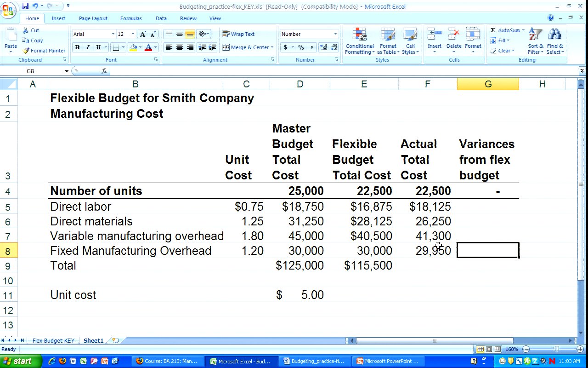Expand the Number format combo box

tap(335, 34)
